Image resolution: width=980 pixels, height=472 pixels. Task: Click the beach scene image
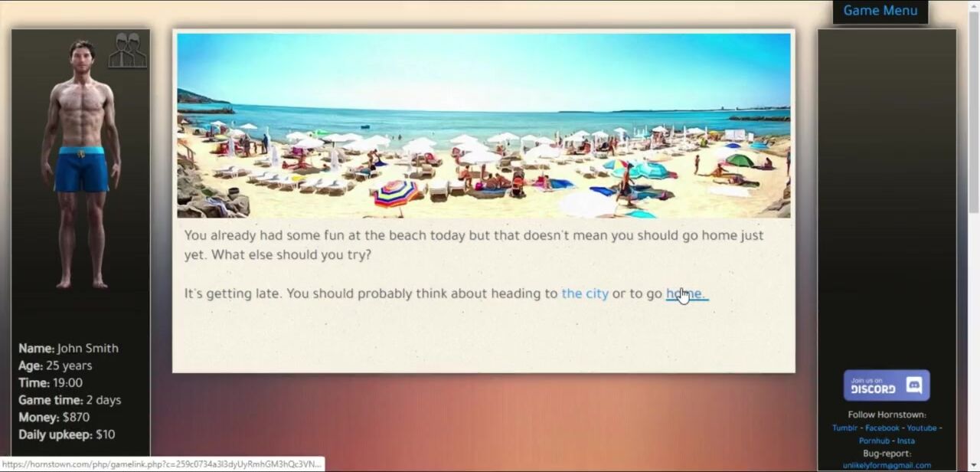tap(483, 126)
